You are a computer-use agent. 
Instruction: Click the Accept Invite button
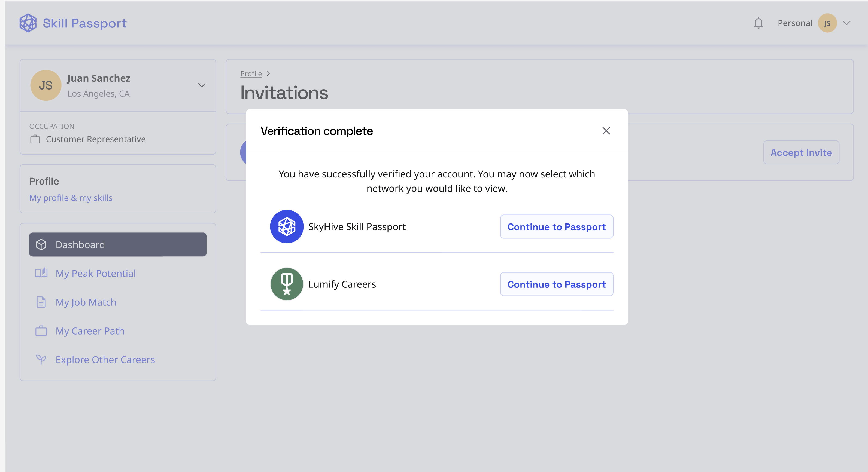(x=801, y=152)
